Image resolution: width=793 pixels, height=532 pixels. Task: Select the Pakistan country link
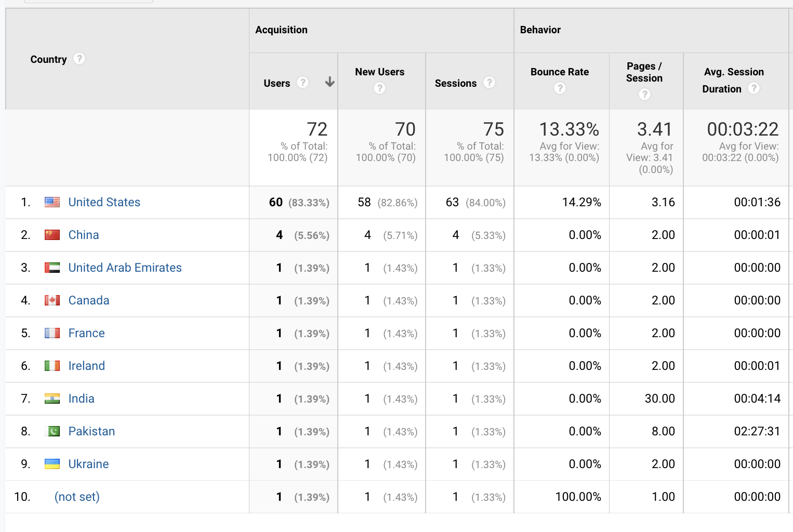pos(91,431)
